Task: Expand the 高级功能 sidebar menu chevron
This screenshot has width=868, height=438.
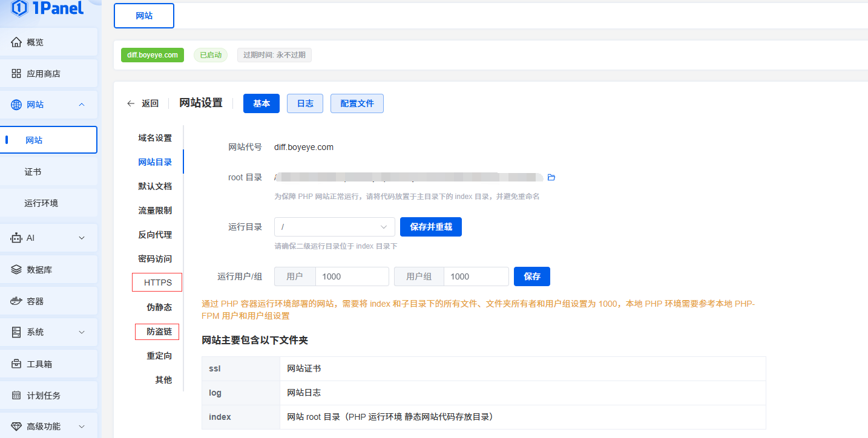Action: (x=82, y=427)
